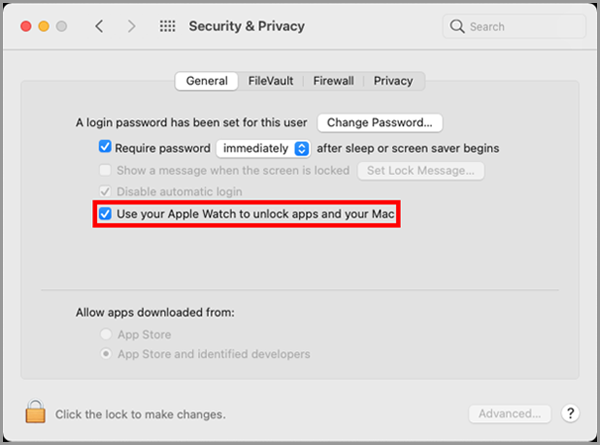
Task: Show all preferences grid icon
Action: coord(168,27)
